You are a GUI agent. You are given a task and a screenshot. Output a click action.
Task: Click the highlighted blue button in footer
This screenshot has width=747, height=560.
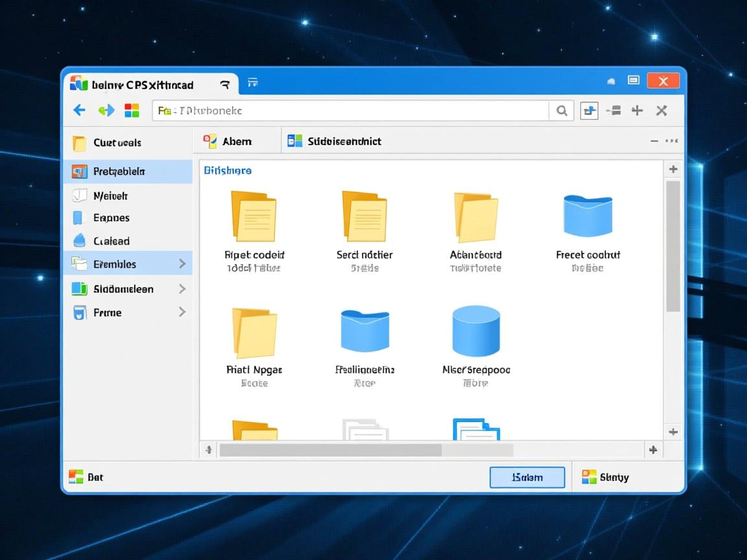[527, 478]
